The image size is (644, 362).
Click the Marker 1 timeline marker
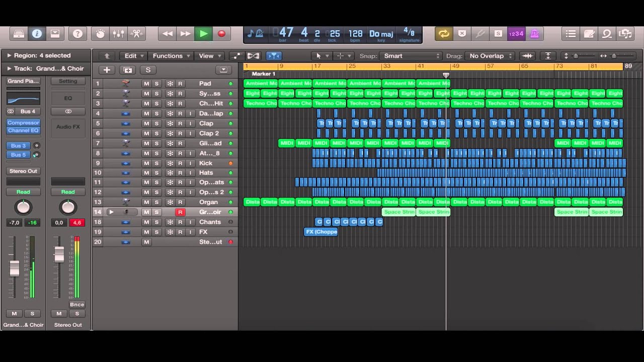(263, 74)
